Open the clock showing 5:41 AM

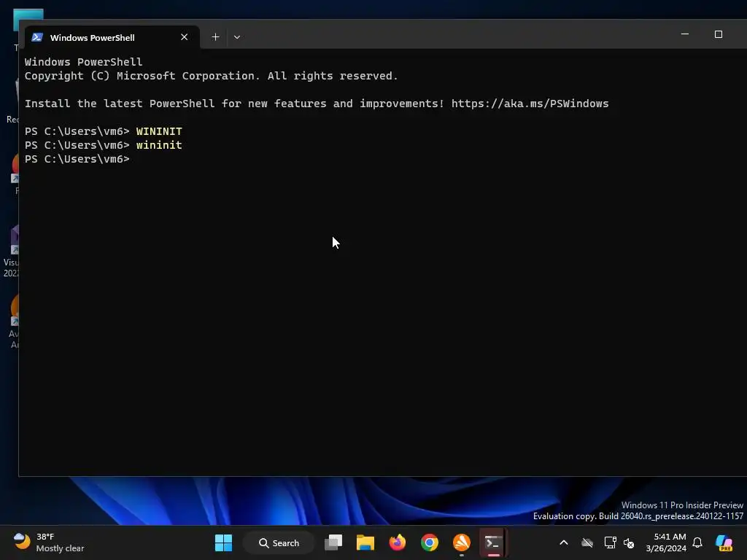click(x=666, y=542)
